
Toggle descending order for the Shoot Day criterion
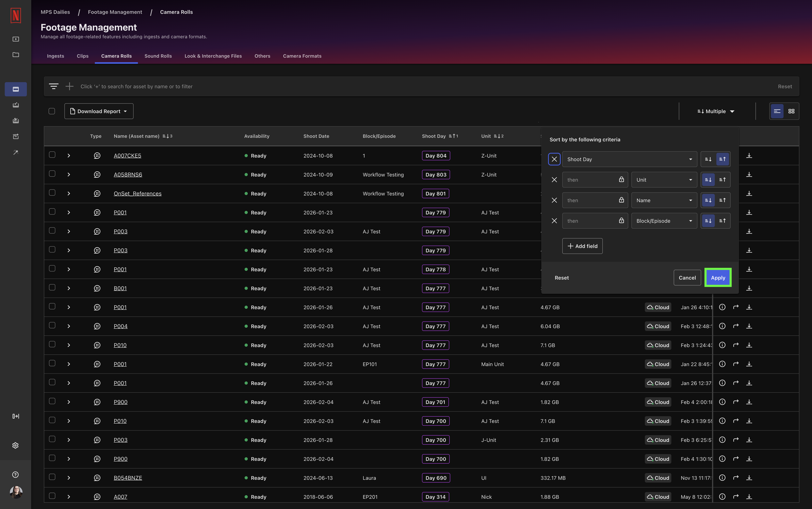point(708,159)
